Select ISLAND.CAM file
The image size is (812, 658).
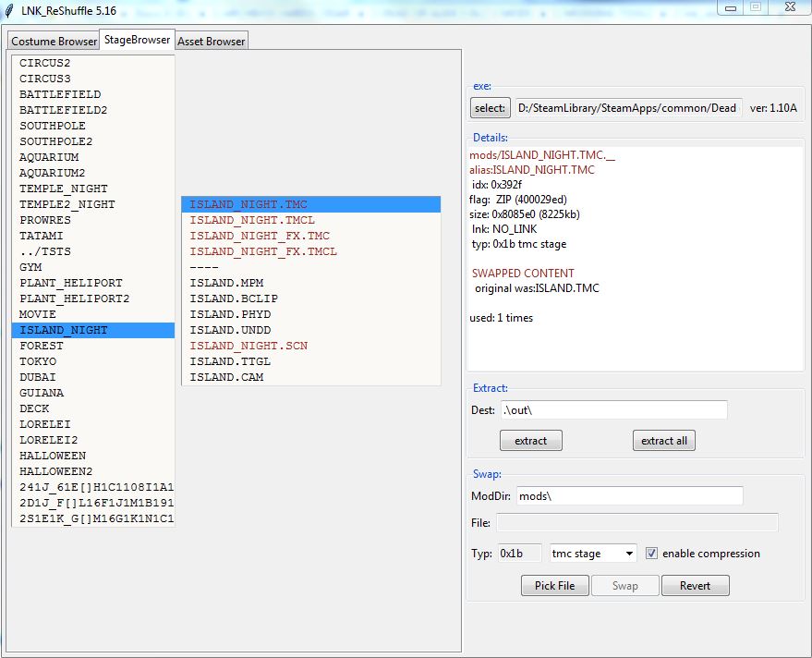[x=310, y=377]
